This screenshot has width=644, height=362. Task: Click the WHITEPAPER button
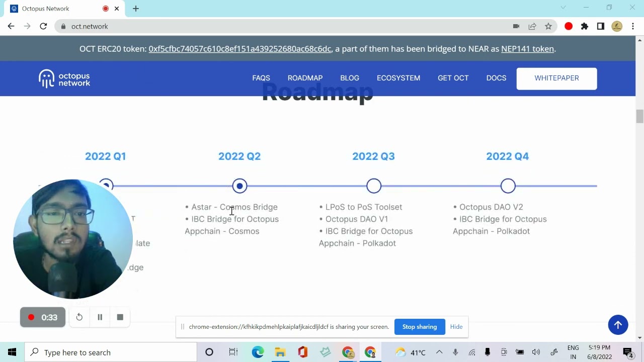coord(556,78)
